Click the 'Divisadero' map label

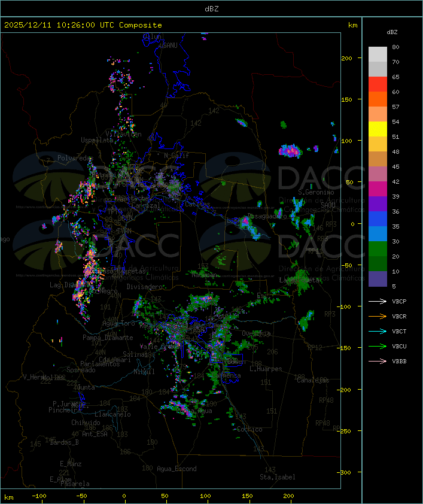tap(144, 287)
